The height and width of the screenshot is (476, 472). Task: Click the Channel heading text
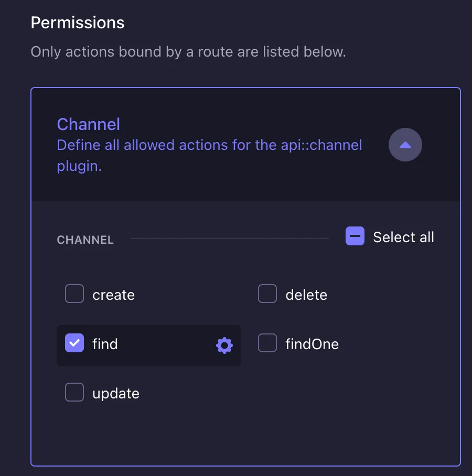88,124
